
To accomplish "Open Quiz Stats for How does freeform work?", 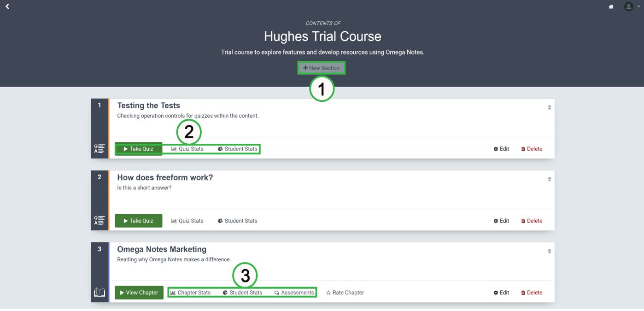I will (x=187, y=221).
